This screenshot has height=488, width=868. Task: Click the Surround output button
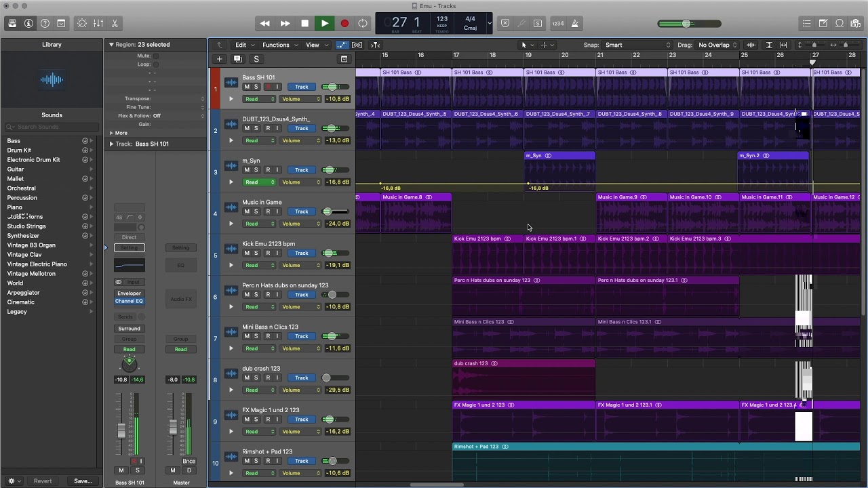tap(129, 329)
